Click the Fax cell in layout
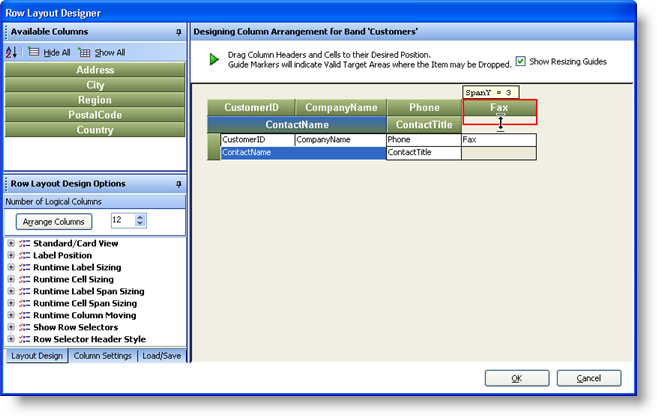This screenshot has height=416, width=657. (x=499, y=140)
